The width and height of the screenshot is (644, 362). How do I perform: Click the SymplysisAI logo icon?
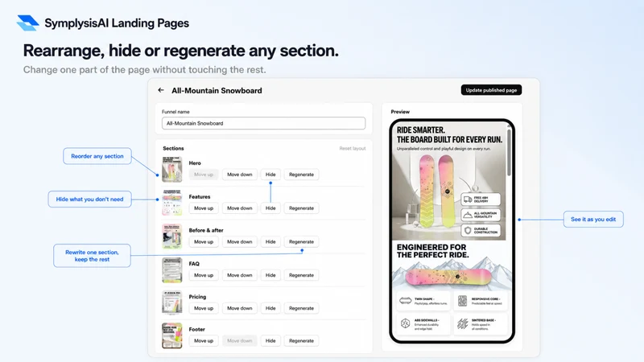point(28,23)
